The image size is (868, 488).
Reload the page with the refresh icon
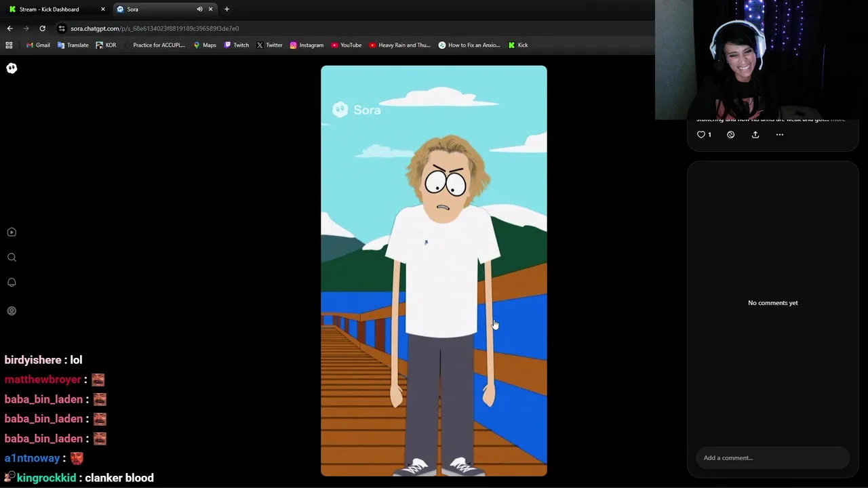(42, 28)
